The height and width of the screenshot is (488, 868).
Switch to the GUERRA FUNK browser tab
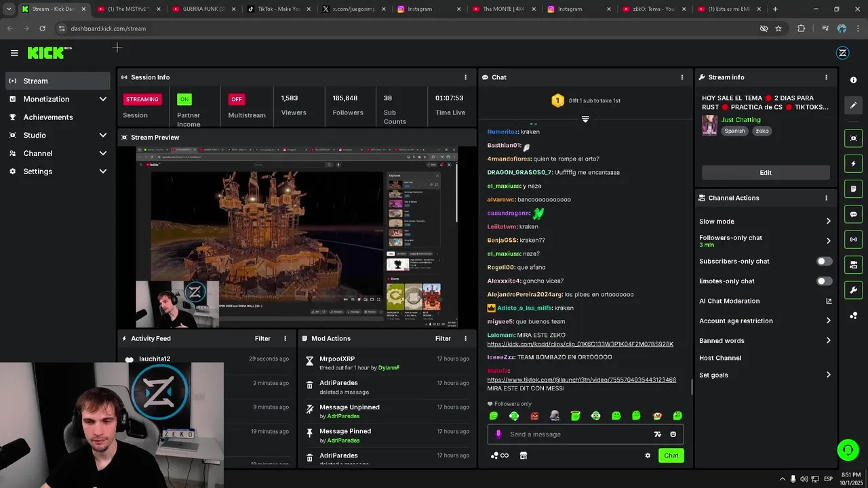point(203,9)
